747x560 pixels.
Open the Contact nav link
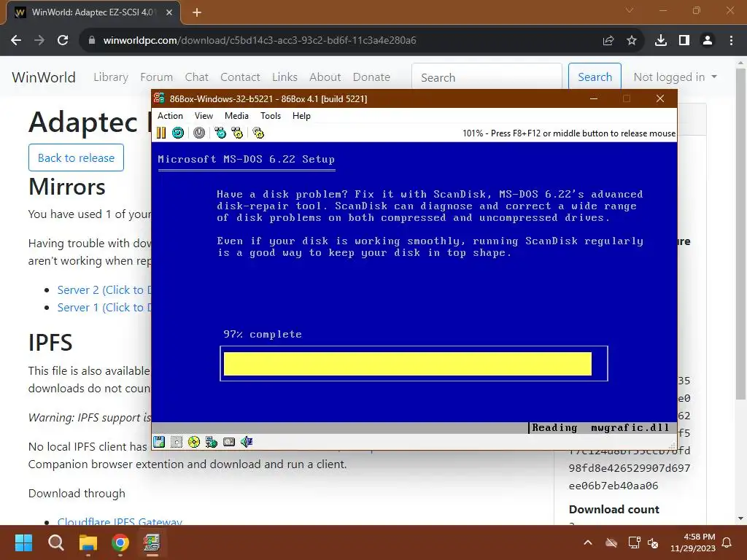[240, 77]
